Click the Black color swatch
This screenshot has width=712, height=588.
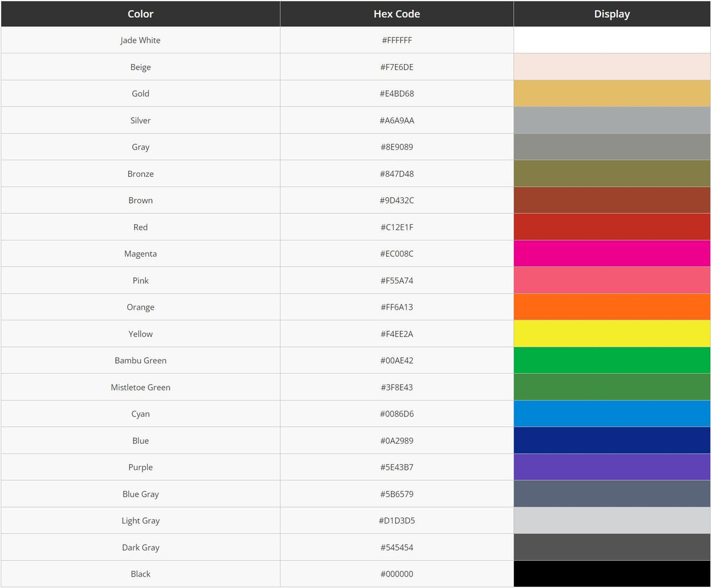612,574
